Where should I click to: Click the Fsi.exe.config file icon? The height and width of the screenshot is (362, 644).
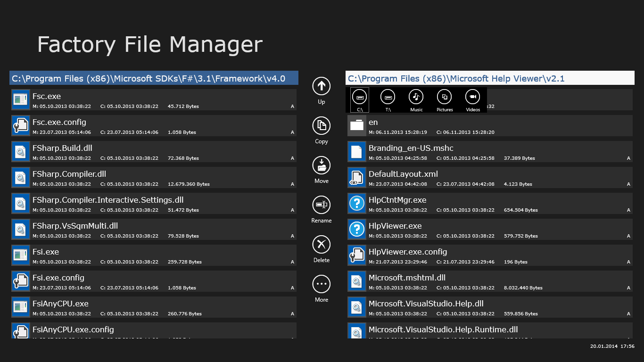[20, 281]
